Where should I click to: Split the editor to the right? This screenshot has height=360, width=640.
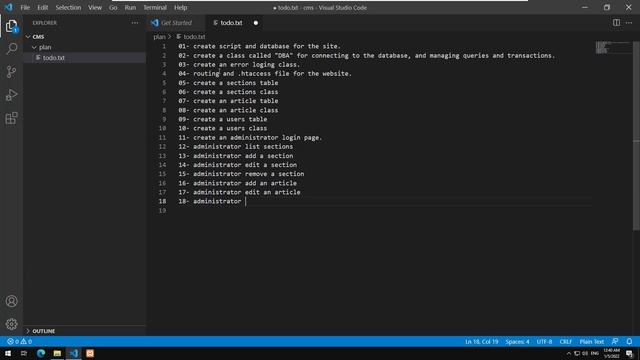(x=616, y=23)
